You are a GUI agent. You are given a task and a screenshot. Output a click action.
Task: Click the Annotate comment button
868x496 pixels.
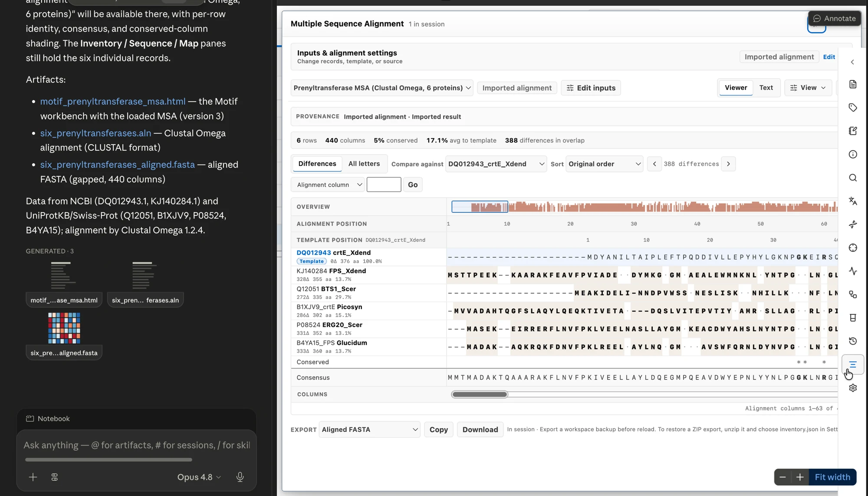(x=834, y=18)
